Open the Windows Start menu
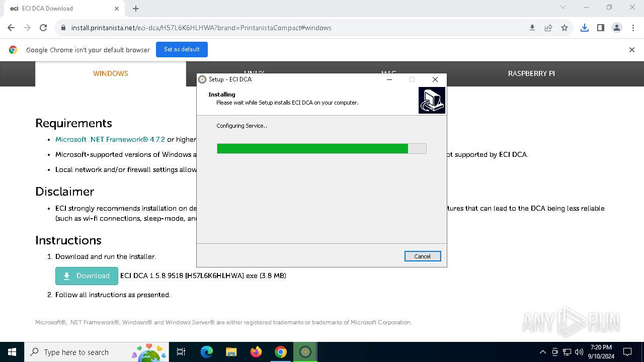Image resolution: width=644 pixels, height=362 pixels. click(x=12, y=352)
